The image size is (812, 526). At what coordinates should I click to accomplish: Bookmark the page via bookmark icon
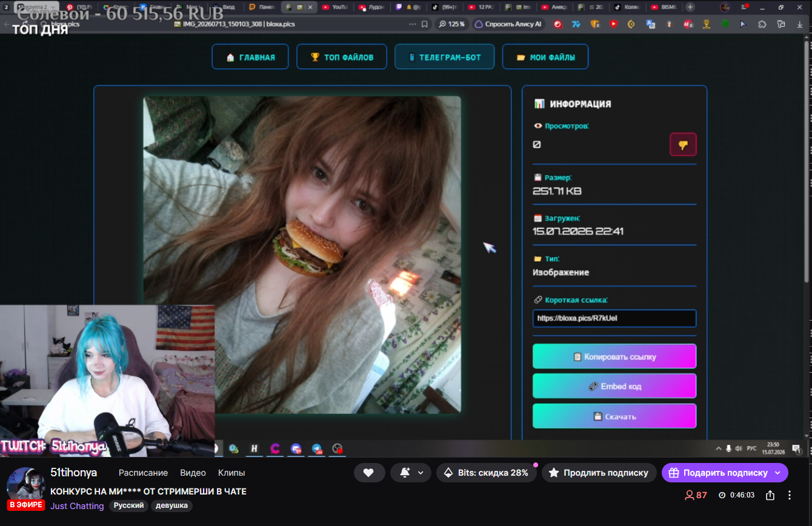425,24
